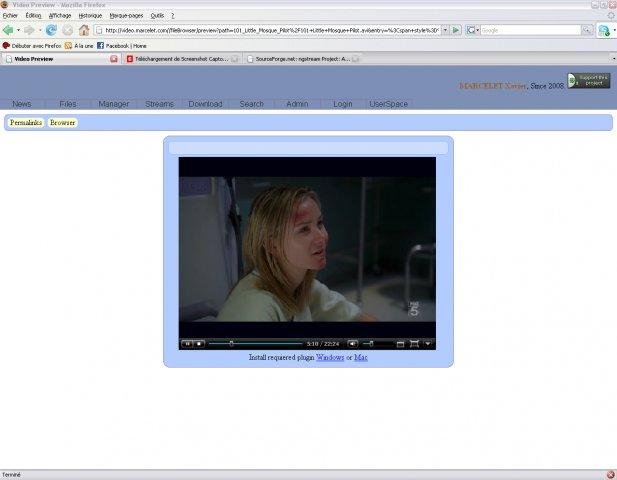Open the Marque-pages menu
617x480 pixels.
[x=126, y=16]
